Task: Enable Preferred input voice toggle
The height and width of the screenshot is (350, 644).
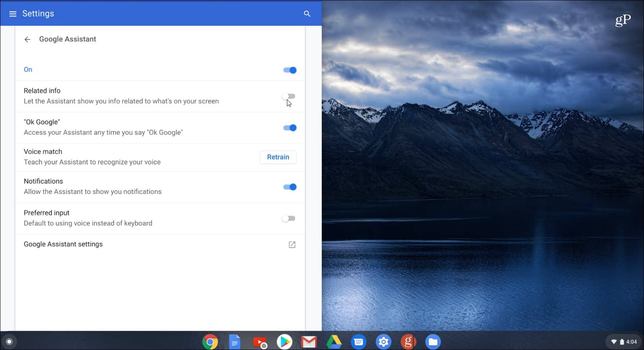Action: [289, 218]
